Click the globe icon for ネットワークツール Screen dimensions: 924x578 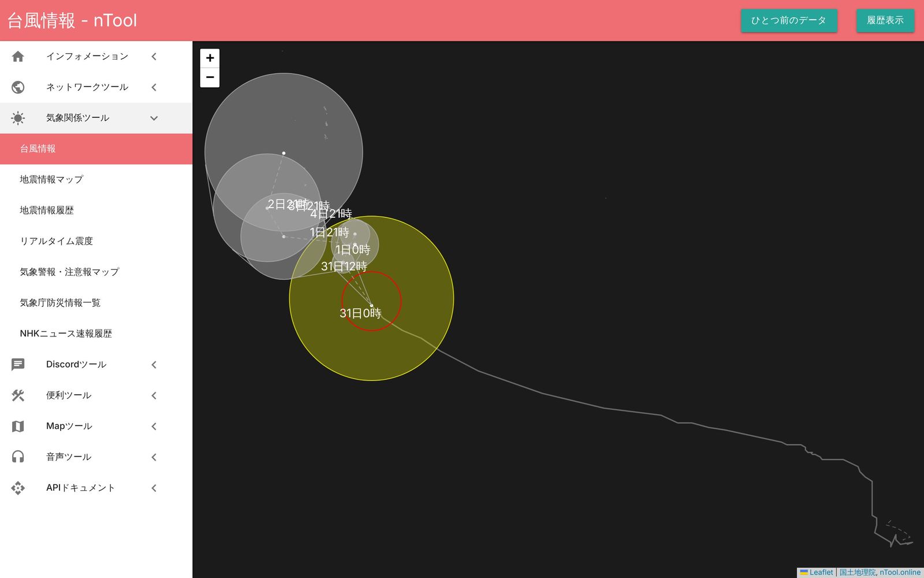pos(18,87)
